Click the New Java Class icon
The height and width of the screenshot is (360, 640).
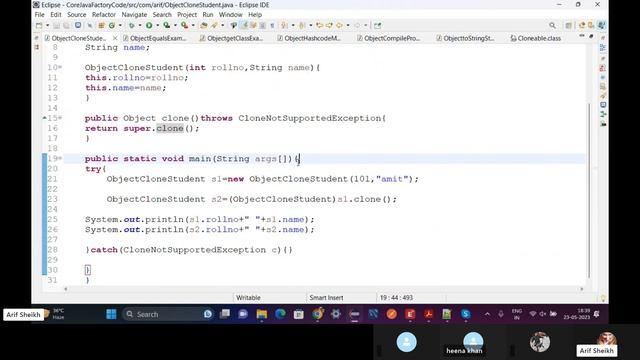coord(111,25)
